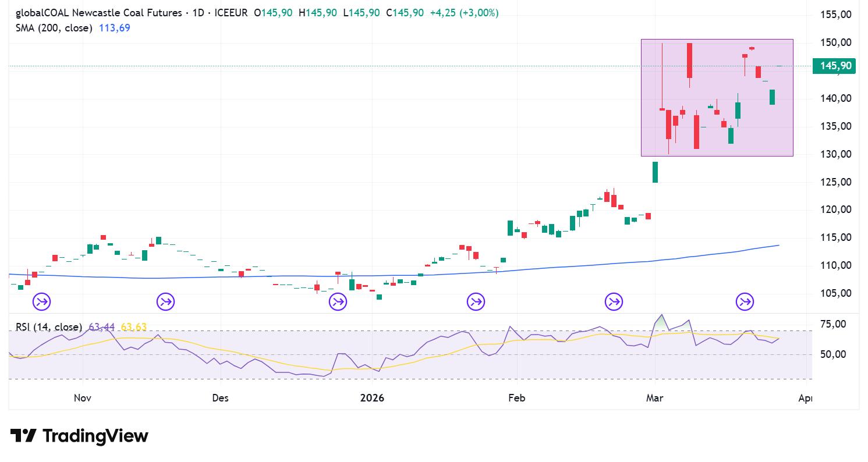Click the close value C145,90
The width and height of the screenshot is (868, 462).
click(405, 13)
